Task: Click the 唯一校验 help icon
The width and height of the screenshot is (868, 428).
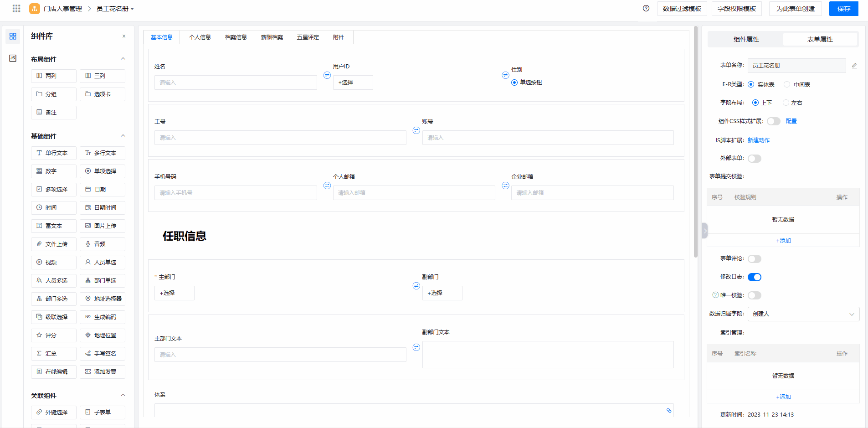Action: (x=715, y=295)
